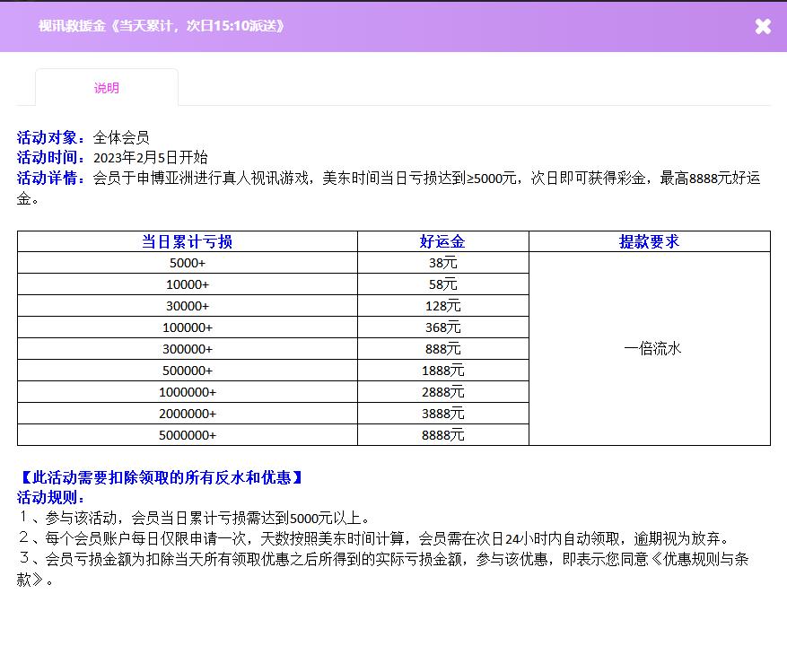Viewport: 787px width, 672px height.
Task: Select the 30000+ loss tier cell
Action: click(187, 306)
